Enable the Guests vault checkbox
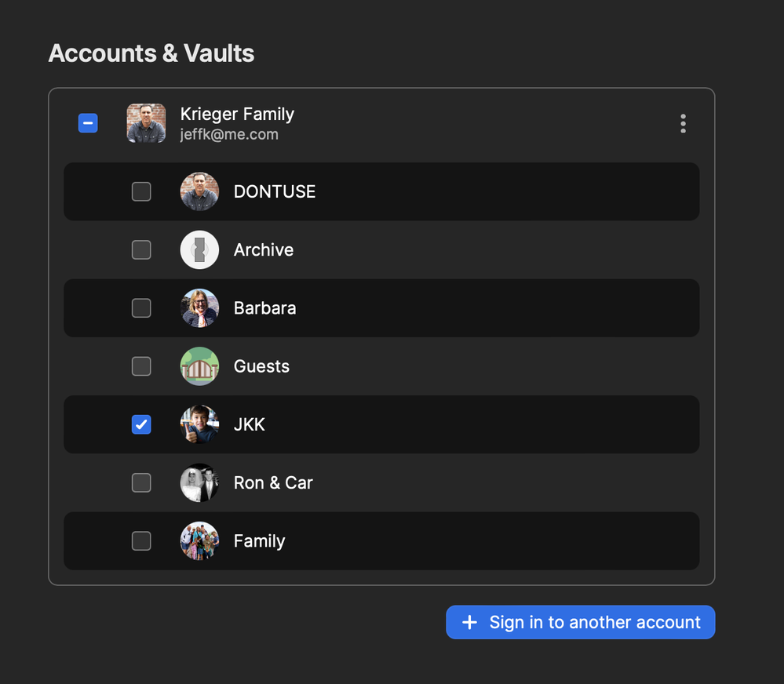The width and height of the screenshot is (784, 684). pos(141,366)
